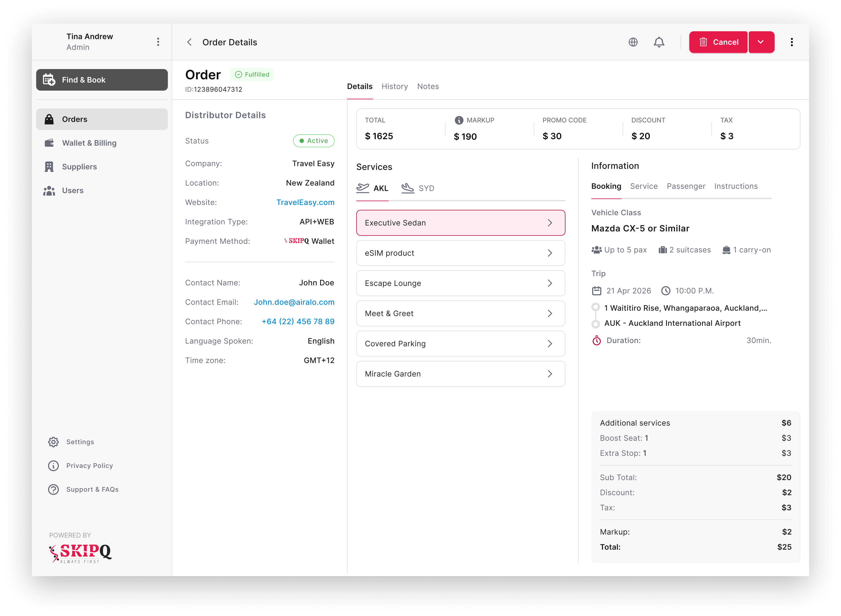Image resolution: width=841 pixels, height=616 pixels.
Task: Open the Passenger information tab
Action: pos(686,186)
